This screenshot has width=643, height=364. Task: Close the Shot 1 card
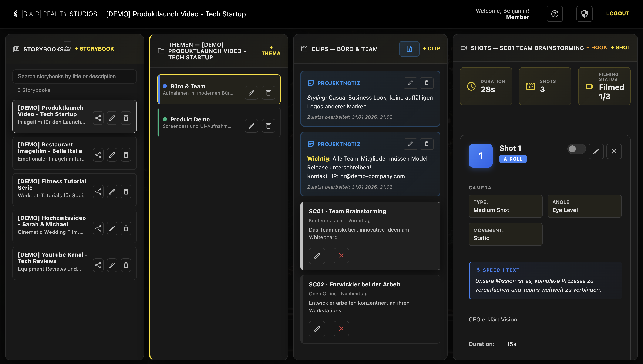[614, 151]
